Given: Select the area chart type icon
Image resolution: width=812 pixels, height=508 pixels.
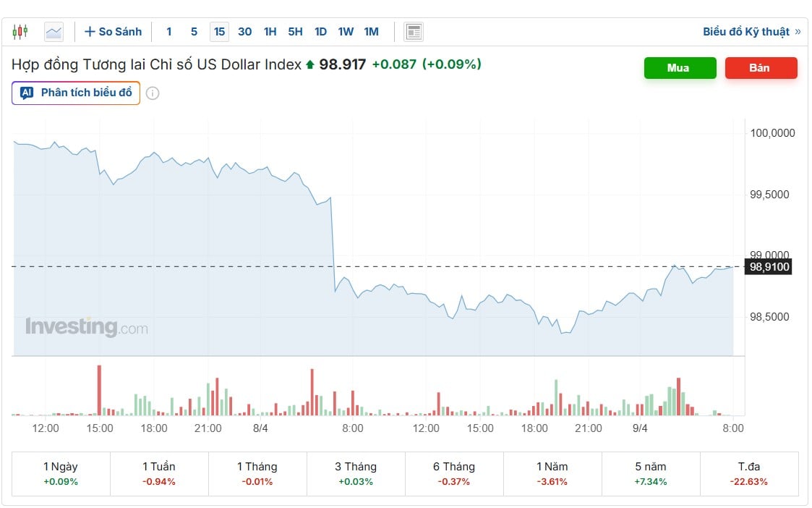Looking at the screenshot, I should click(54, 31).
